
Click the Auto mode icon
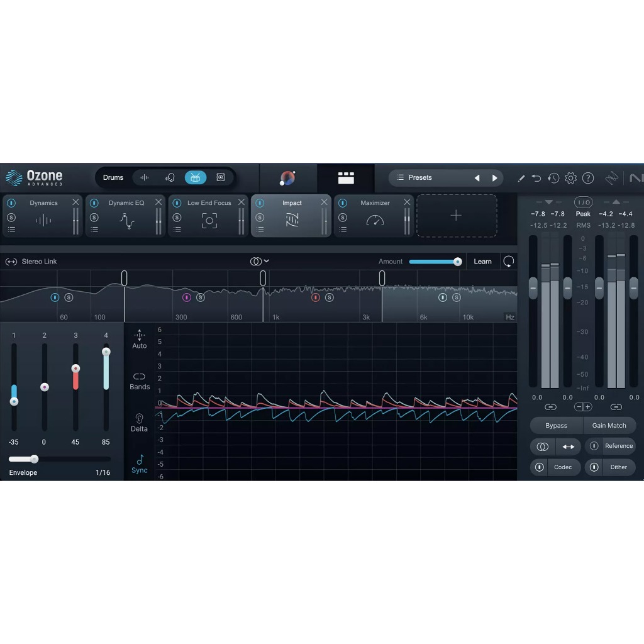pyautogui.click(x=139, y=339)
